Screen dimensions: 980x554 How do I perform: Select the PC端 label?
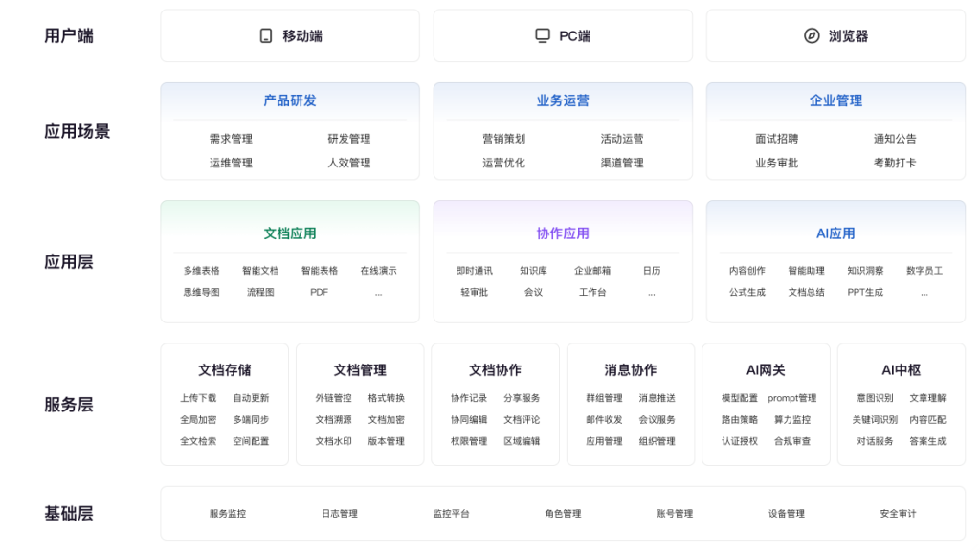(575, 36)
